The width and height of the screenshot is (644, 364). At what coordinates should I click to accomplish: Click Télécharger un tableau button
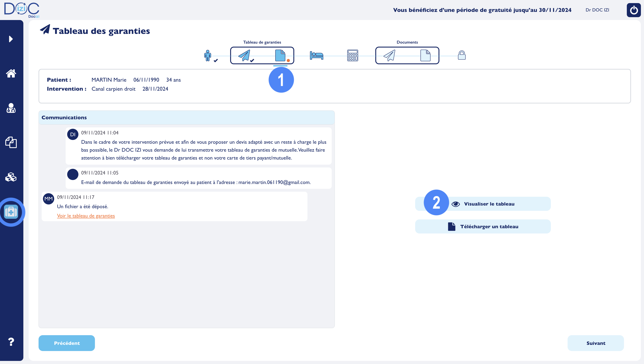pyautogui.click(x=483, y=226)
